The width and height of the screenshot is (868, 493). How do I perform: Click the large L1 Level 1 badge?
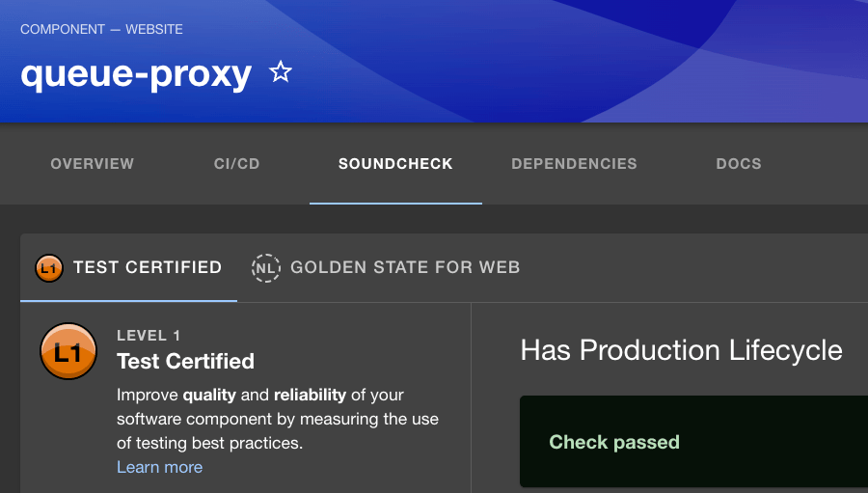click(x=68, y=351)
